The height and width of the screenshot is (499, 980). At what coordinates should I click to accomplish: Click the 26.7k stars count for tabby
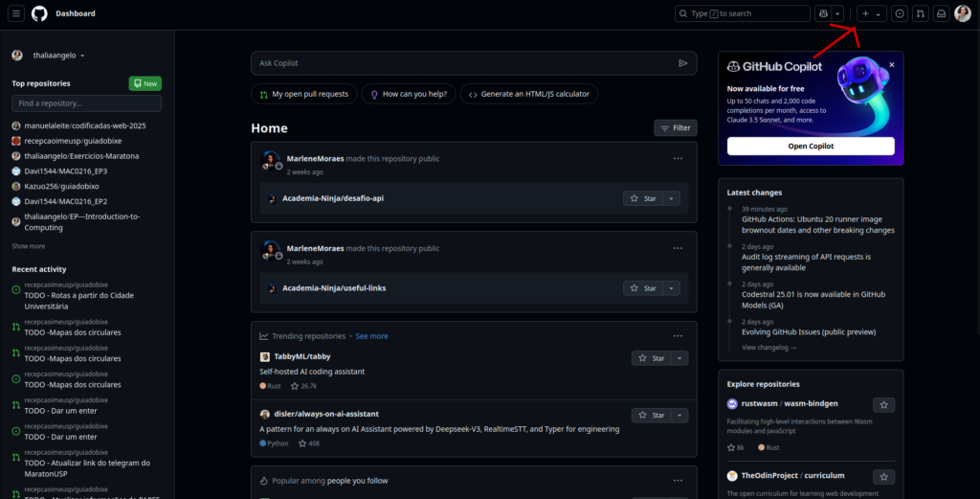(303, 386)
